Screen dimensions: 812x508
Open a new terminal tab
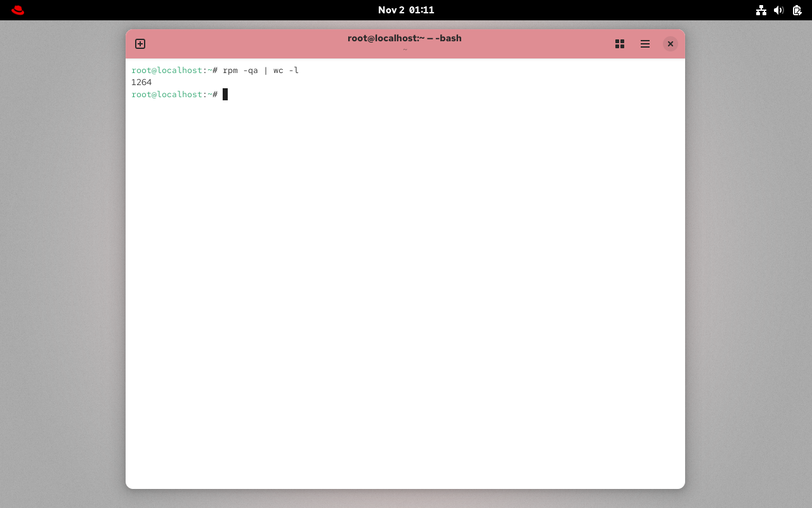140,44
